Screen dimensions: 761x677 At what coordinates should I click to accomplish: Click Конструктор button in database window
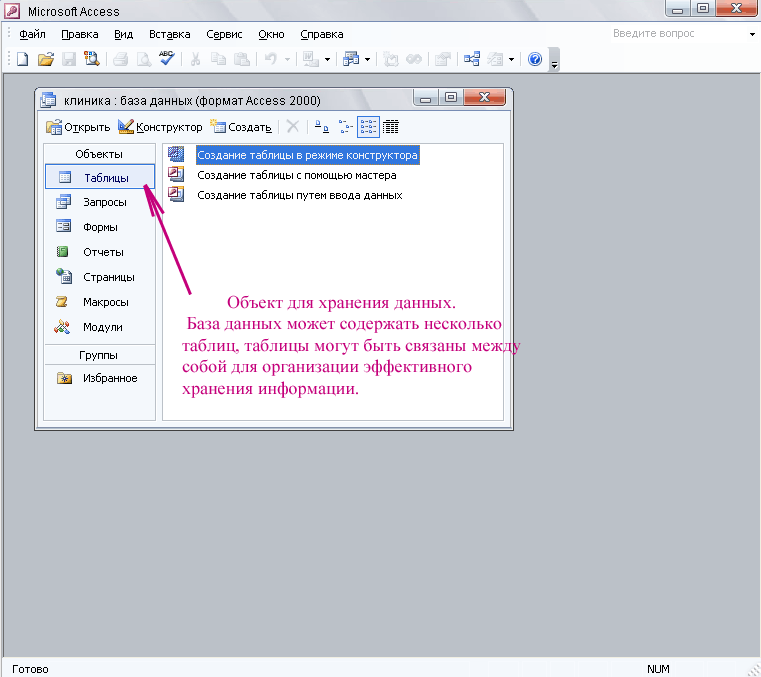[x=160, y=127]
